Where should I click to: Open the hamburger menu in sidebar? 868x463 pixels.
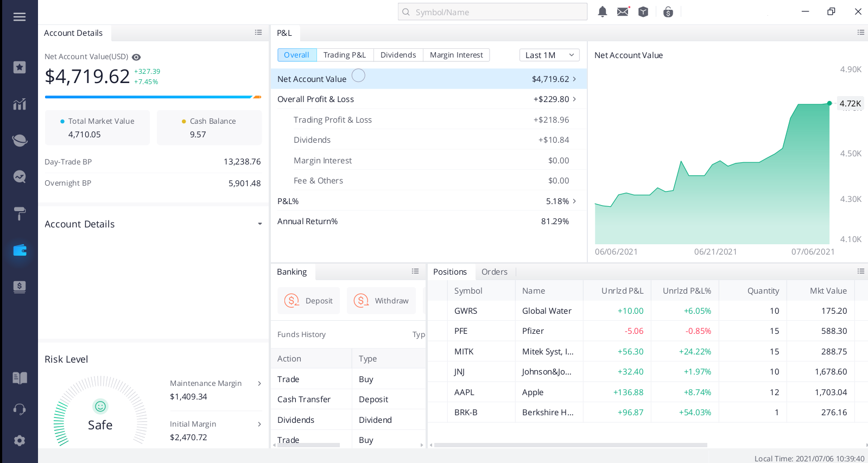(20, 17)
